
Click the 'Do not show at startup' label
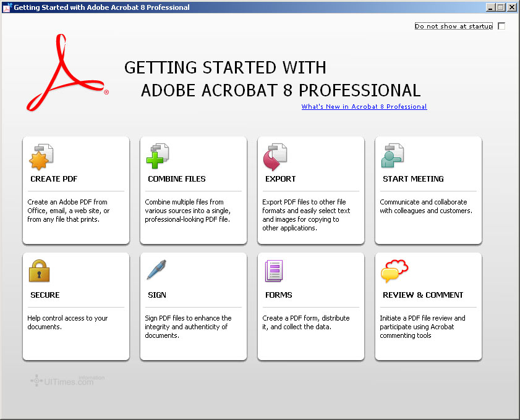click(454, 26)
